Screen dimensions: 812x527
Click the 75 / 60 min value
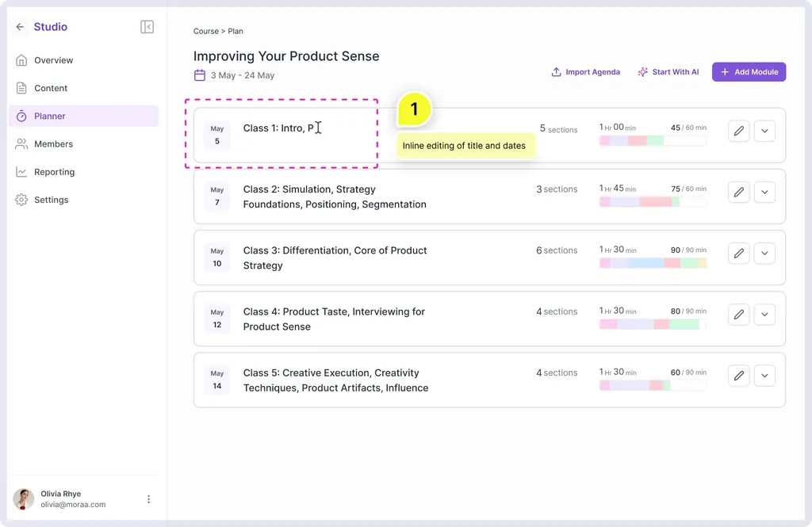point(688,189)
